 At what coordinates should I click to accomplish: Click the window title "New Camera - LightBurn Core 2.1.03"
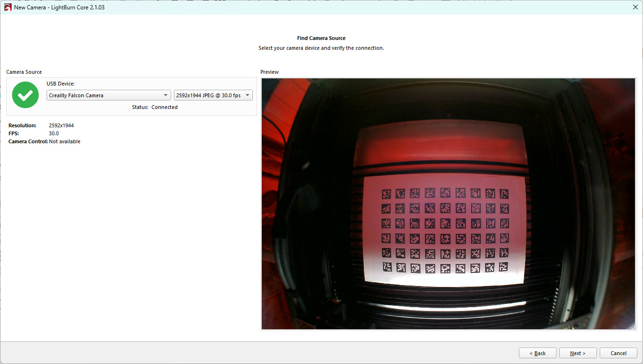pos(59,8)
